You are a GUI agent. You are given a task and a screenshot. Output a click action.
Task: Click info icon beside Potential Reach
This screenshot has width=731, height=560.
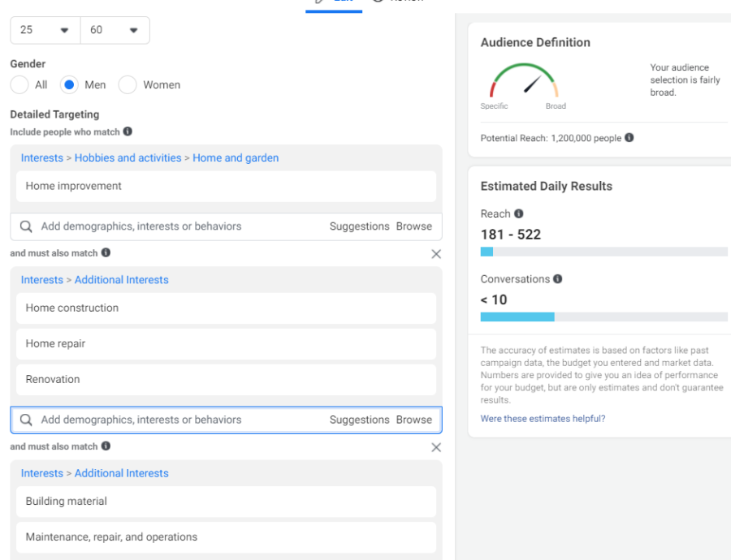pos(629,138)
